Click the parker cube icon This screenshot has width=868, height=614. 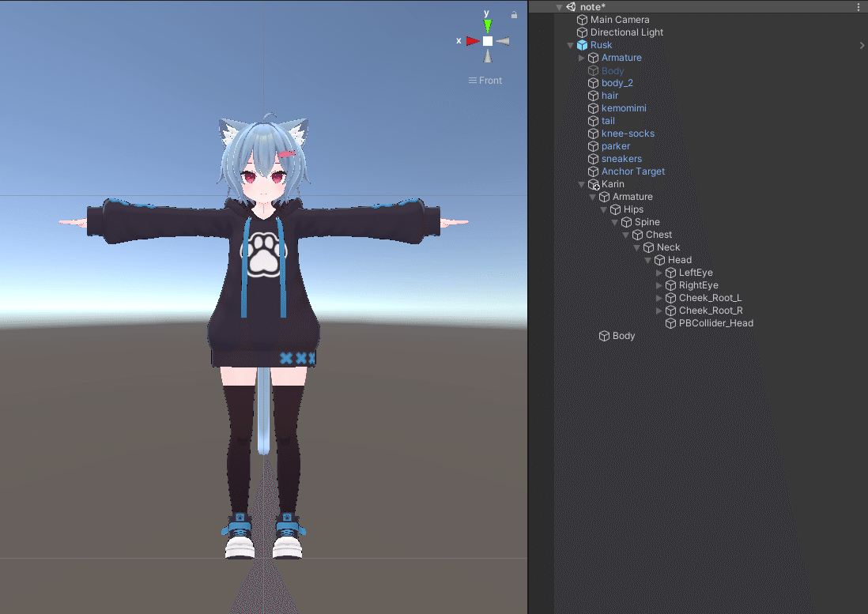(x=594, y=147)
